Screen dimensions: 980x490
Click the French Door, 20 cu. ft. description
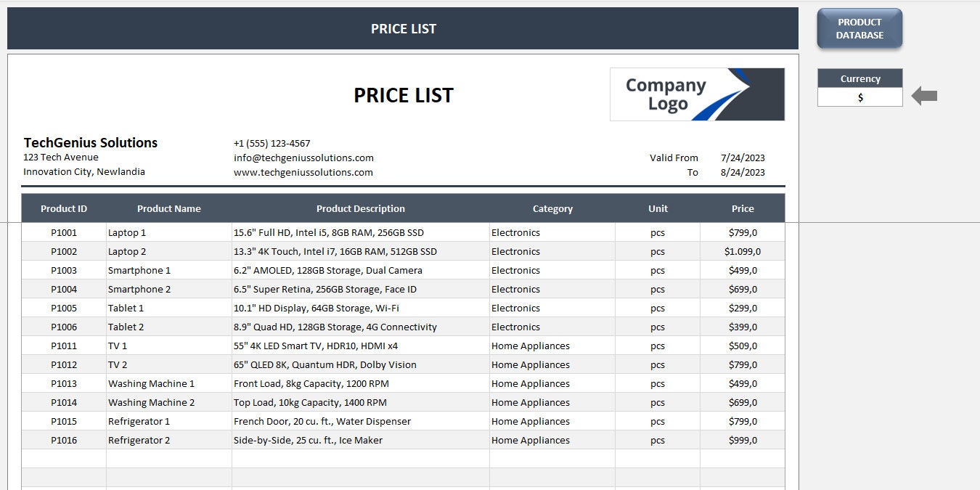pyautogui.click(x=361, y=421)
